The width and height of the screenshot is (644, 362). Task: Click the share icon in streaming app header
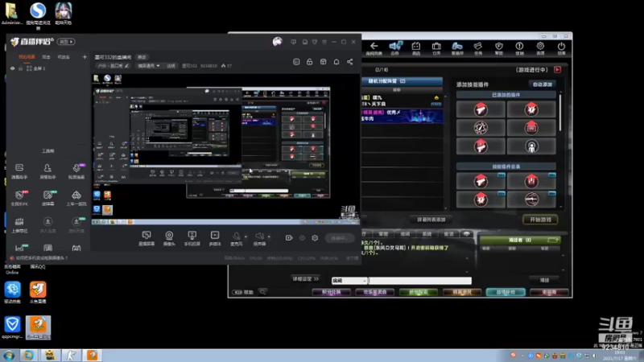[349, 62]
